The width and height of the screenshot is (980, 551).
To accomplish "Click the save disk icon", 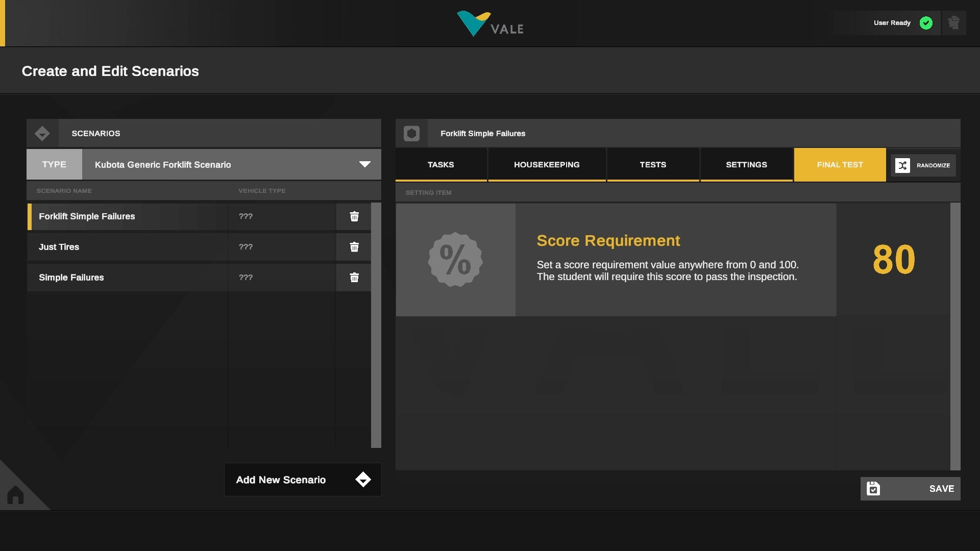I will [x=873, y=489].
